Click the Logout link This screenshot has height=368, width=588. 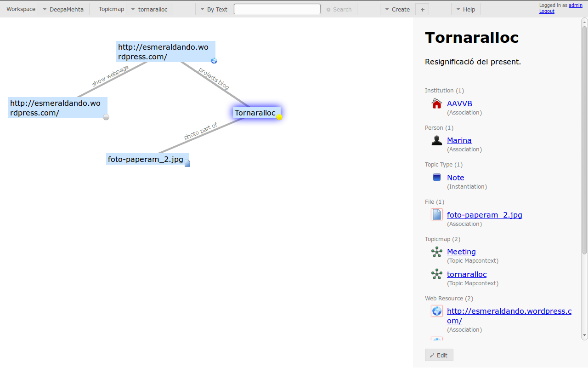tap(547, 11)
